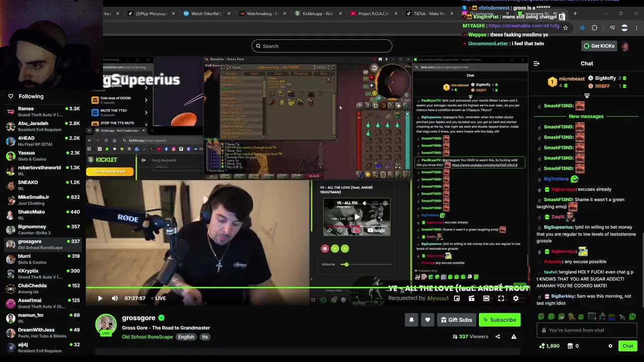
Task: Open Abu_Jaradeh's channel in the Following list
Action: (x=43, y=126)
